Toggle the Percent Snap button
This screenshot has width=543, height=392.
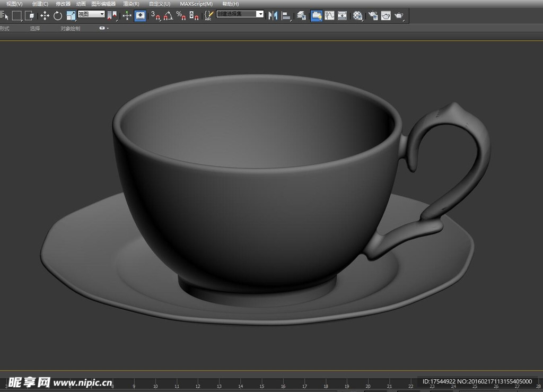tap(181, 15)
